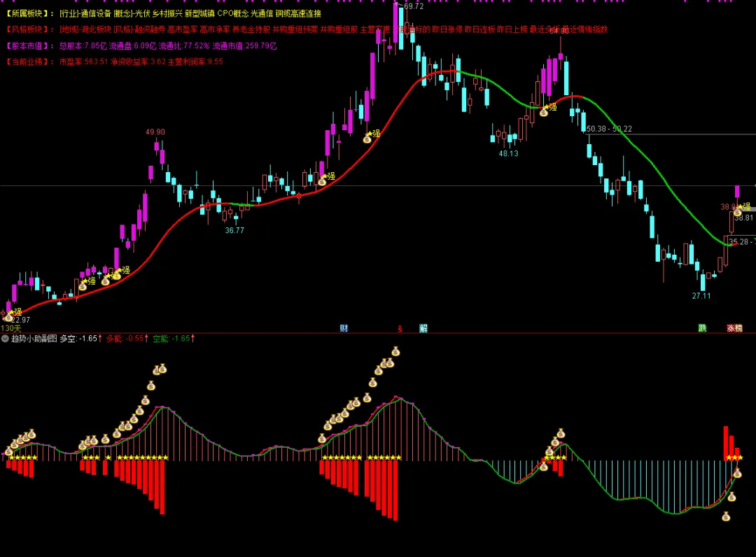
Task: Click the 69.72 peak price label
Action: 414,6
